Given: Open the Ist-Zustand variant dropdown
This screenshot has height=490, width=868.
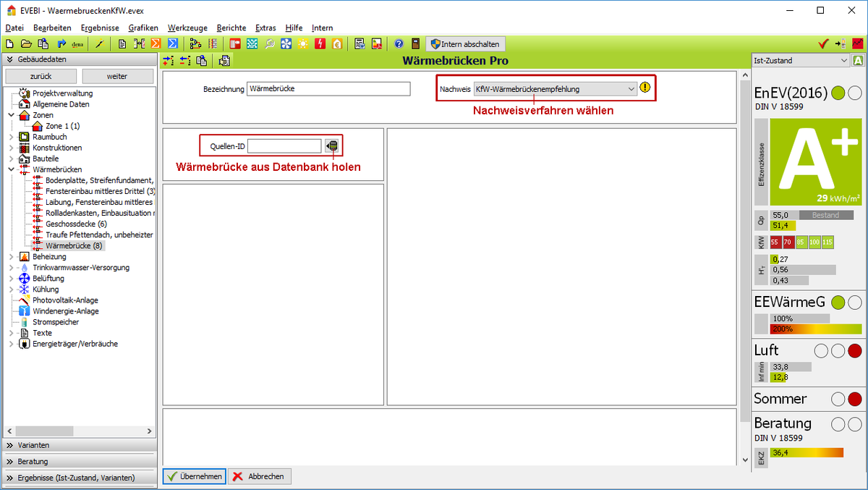Looking at the screenshot, I should point(843,62).
